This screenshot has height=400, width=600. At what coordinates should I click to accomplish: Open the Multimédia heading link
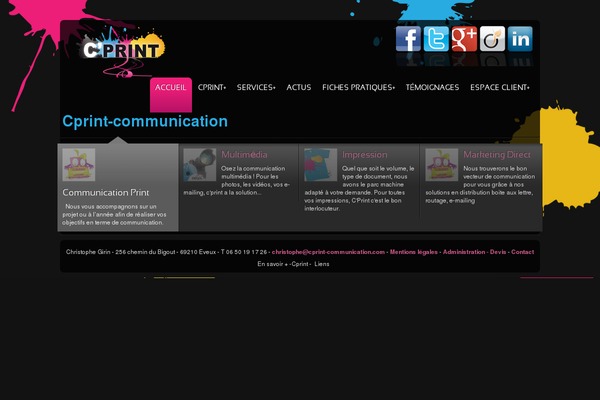244,155
